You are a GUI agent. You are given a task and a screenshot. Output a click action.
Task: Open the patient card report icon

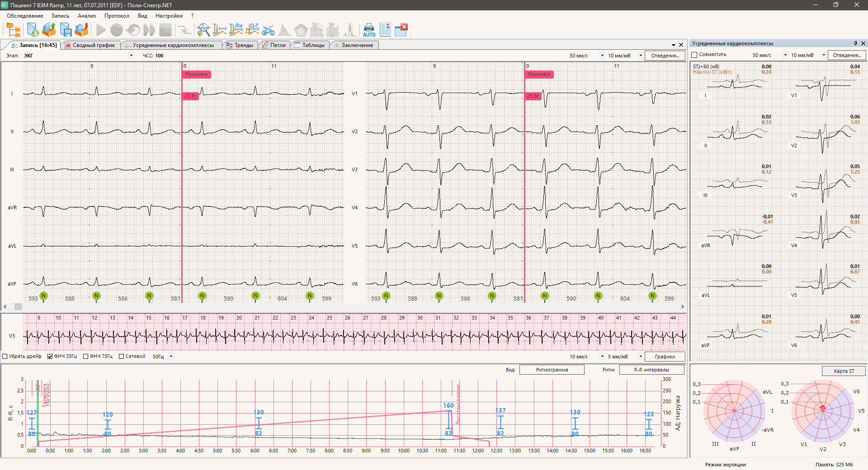pyautogui.click(x=385, y=30)
